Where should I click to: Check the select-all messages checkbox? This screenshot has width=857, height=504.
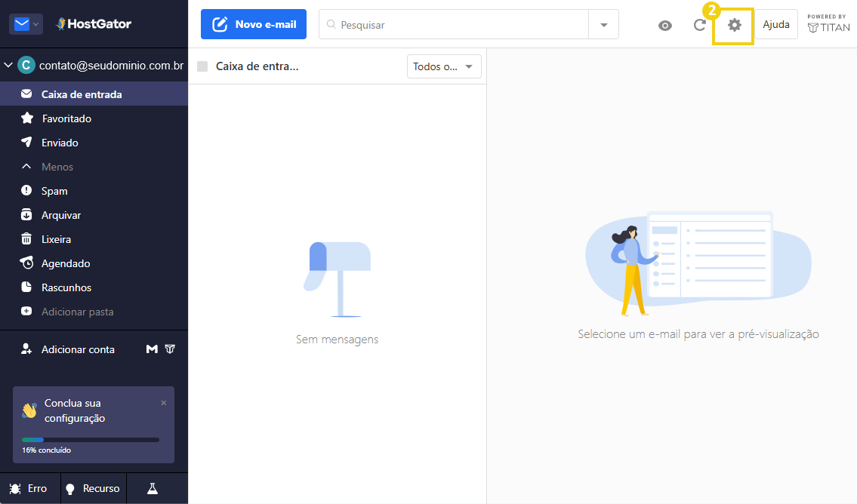pos(202,66)
